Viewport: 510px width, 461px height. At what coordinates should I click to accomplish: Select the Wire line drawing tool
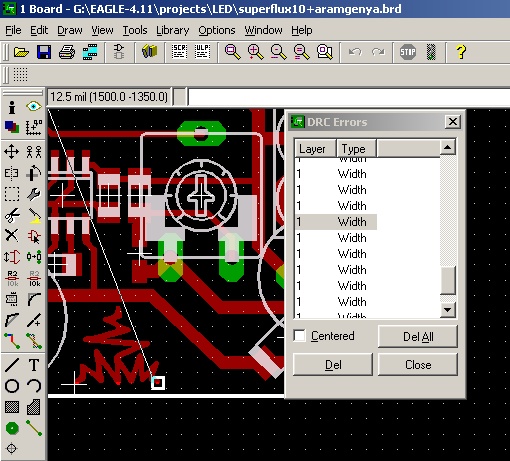coord(12,365)
